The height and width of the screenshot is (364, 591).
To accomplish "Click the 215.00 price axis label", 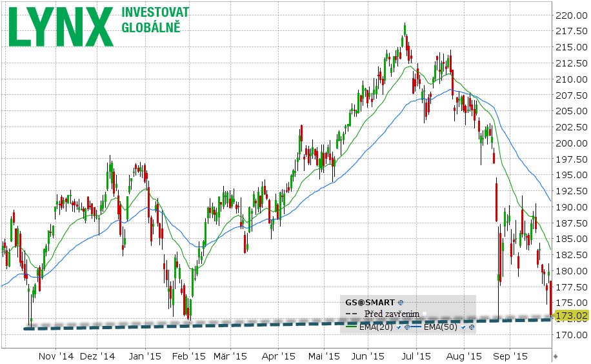I will (572, 47).
